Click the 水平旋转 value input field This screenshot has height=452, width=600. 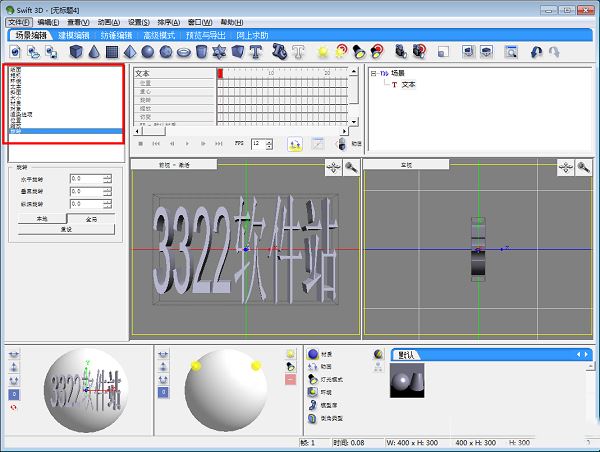click(84, 179)
